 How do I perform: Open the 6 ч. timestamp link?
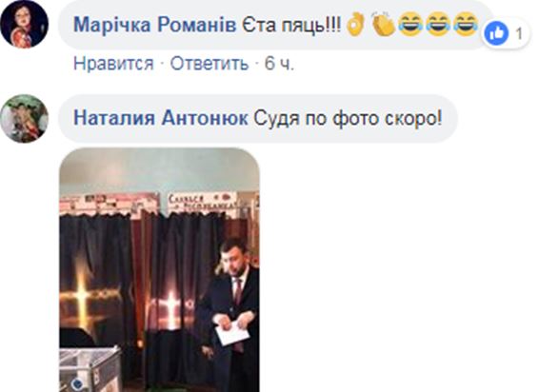click(279, 64)
